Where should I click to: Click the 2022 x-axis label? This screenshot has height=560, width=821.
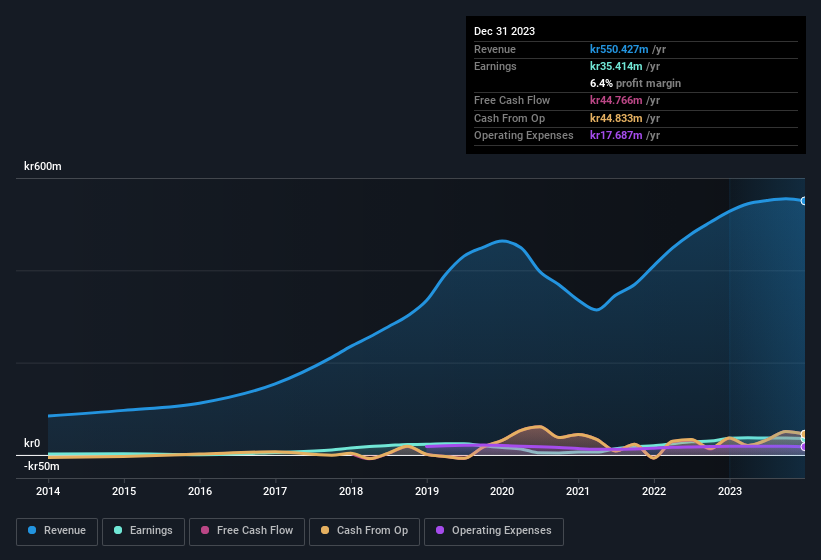(654, 491)
